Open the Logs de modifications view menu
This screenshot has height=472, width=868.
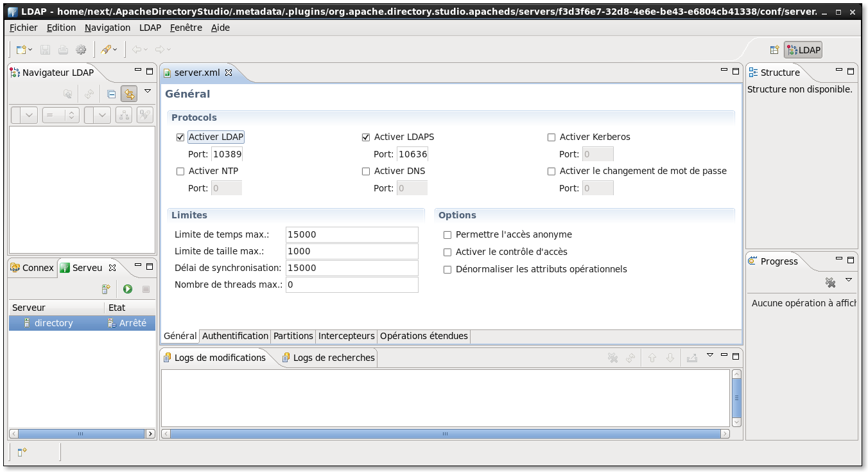click(x=709, y=354)
